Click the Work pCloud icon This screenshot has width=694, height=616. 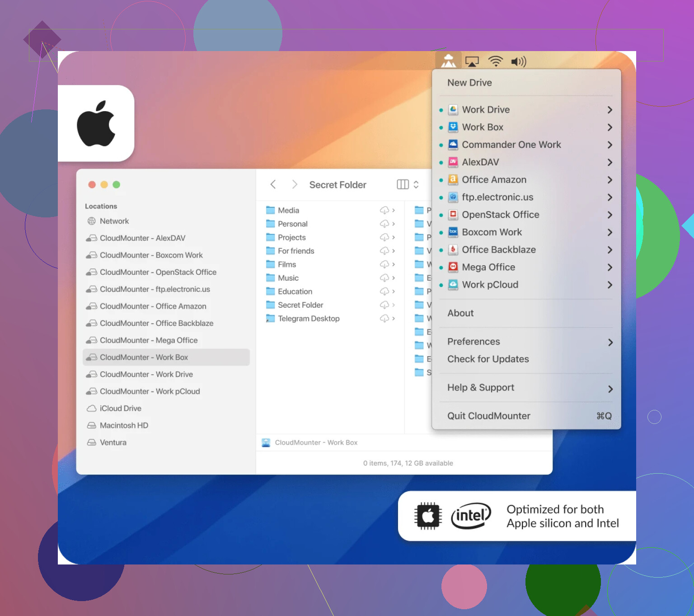(x=453, y=284)
